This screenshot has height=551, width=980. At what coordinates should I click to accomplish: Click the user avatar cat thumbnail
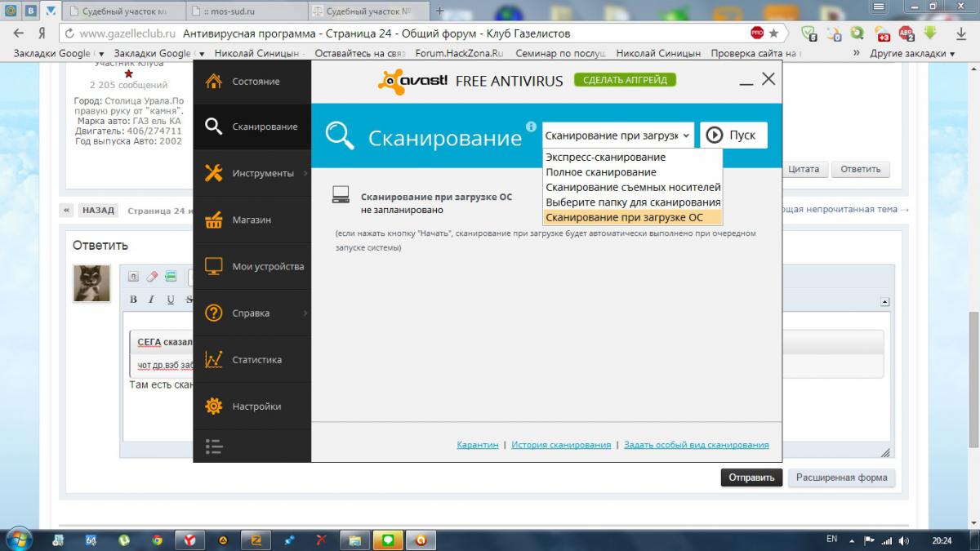(x=91, y=283)
